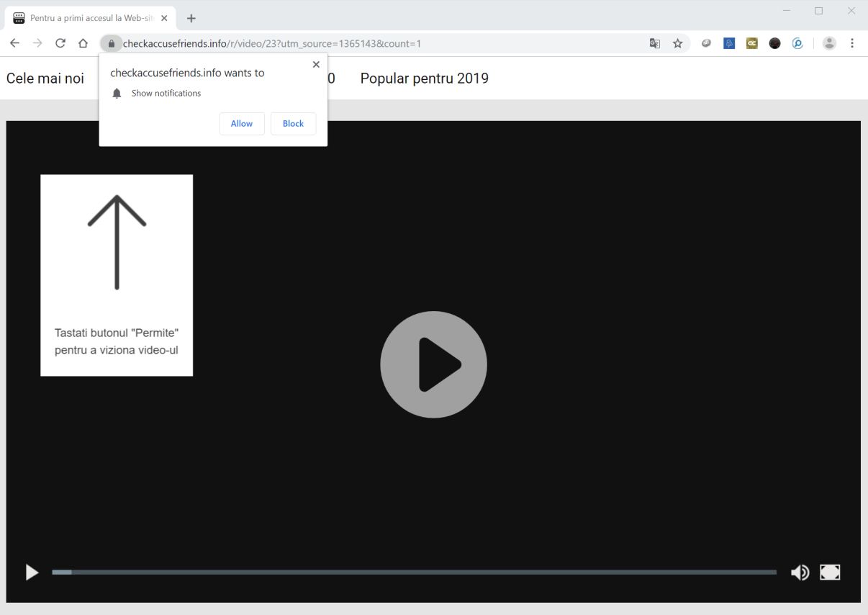Click the notification bell in the permission prompt
Image resolution: width=868 pixels, height=615 pixels.
pyautogui.click(x=117, y=93)
